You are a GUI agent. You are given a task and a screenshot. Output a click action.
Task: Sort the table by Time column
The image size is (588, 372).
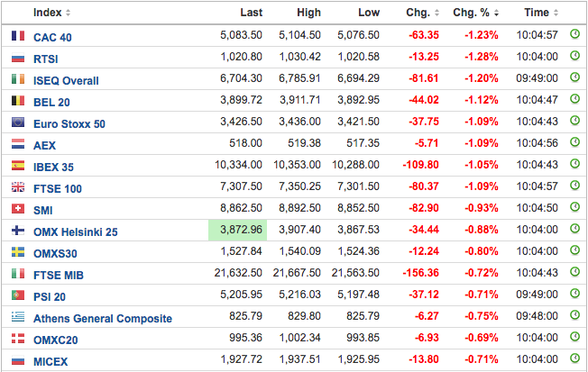tap(540, 13)
